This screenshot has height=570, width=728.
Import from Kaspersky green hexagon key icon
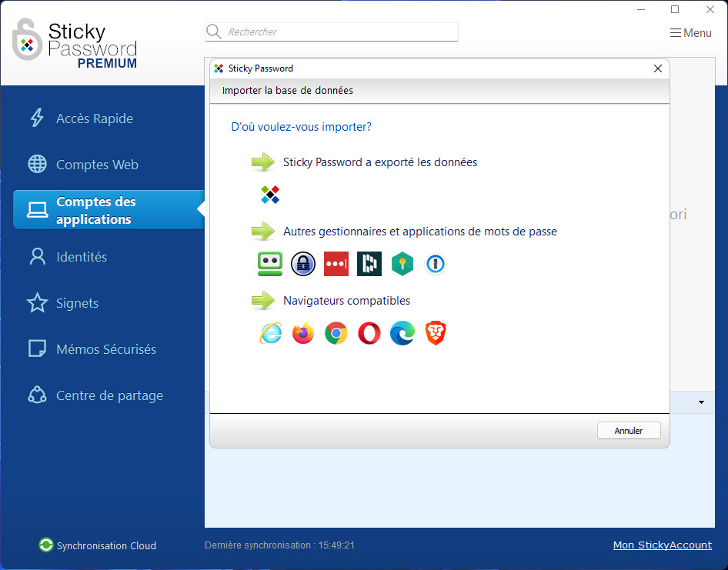[402, 264]
